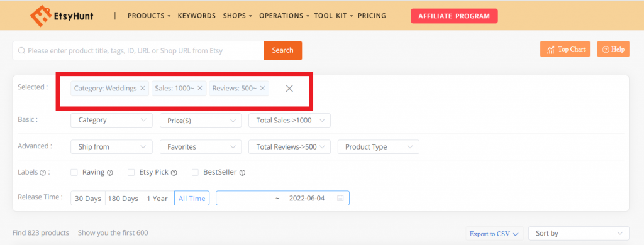Click the orange Search button
This screenshot has width=644, height=245.
click(282, 50)
